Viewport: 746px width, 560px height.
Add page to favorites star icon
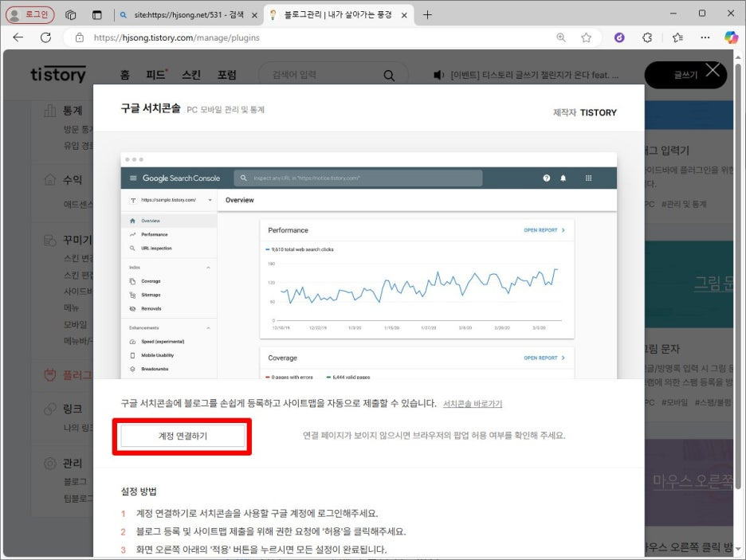click(x=586, y=37)
